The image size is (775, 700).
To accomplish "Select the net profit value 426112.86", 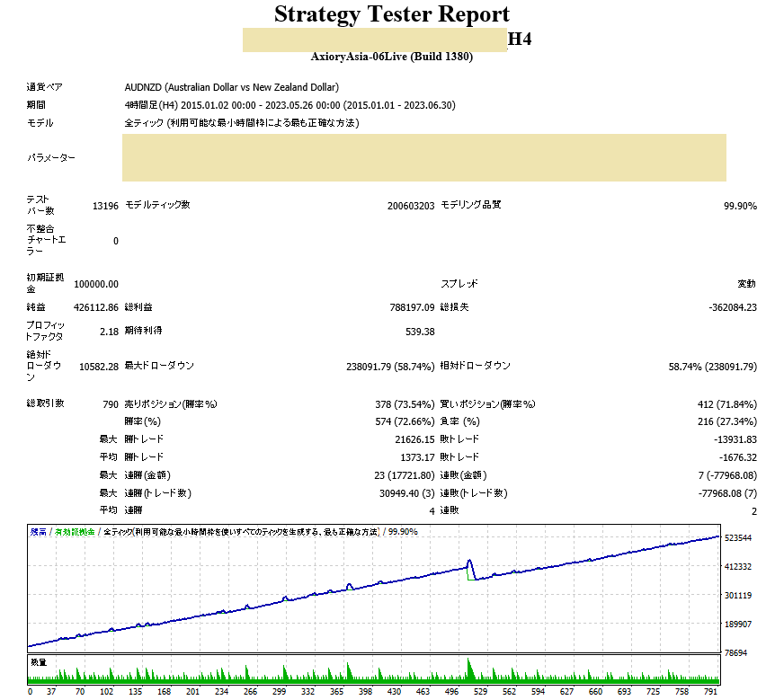I will tap(96, 307).
